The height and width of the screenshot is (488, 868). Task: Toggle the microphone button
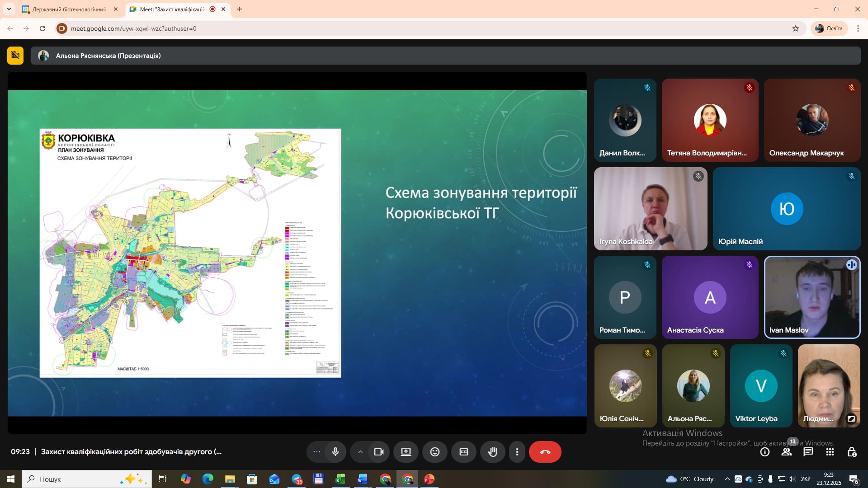coord(335,452)
